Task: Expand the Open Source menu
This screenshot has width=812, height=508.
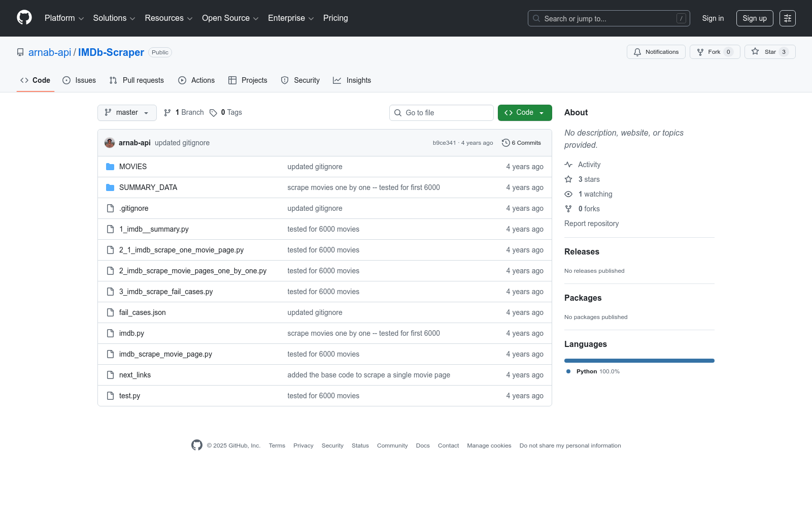Action: tap(230, 18)
